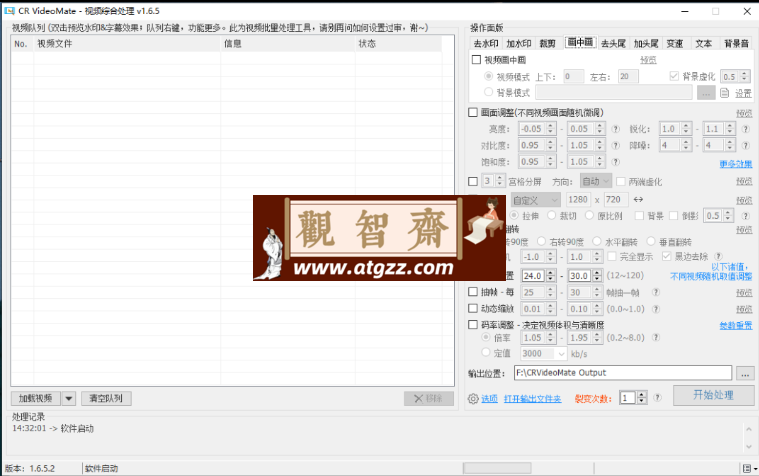Switch to the 裁剪 tab
The image size is (759, 476).
[x=547, y=44]
